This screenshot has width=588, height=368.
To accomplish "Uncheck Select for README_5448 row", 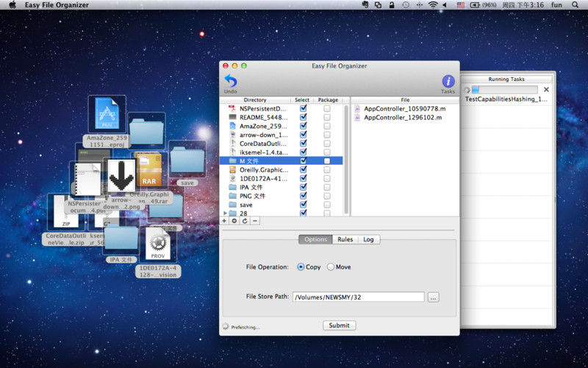I will pos(303,117).
